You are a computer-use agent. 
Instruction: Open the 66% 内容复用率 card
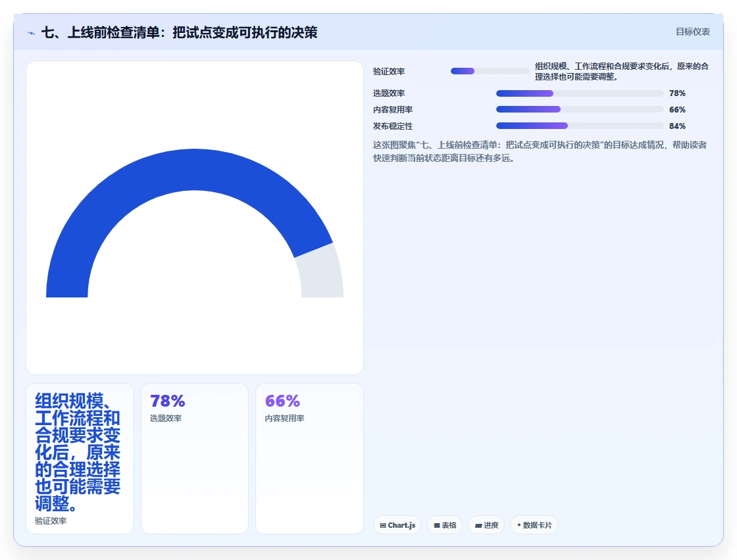tap(309, 459)
